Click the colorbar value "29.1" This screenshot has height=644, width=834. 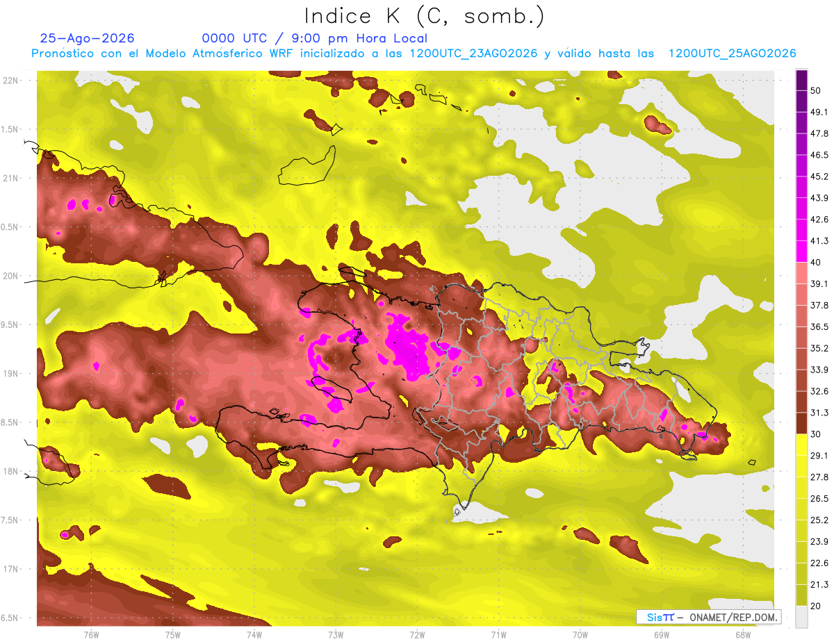[x=819, y=456]
